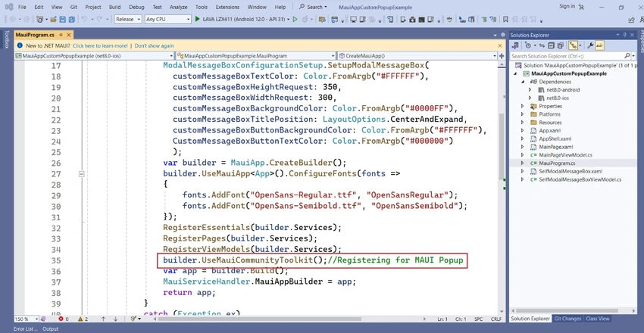The width and height of the screenshot is (644, 333).
Task: Click Collapse All in Solution Explorer toolbar
Action: tap(551, 45)
